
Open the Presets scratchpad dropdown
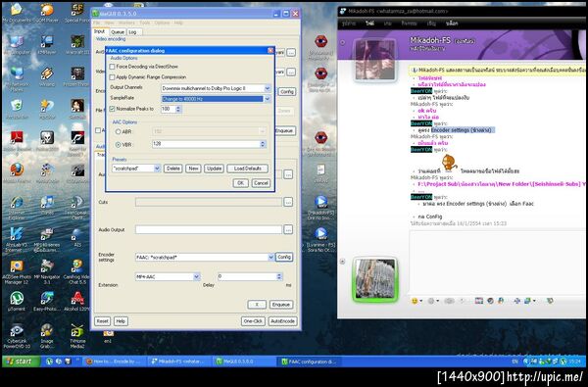click(157, 169)
